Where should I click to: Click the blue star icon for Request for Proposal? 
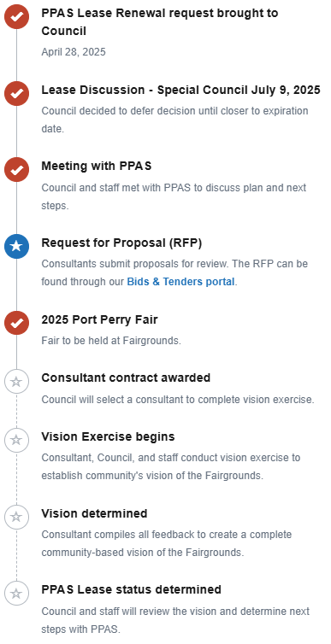pyautogui.click(x=16, y=247)
